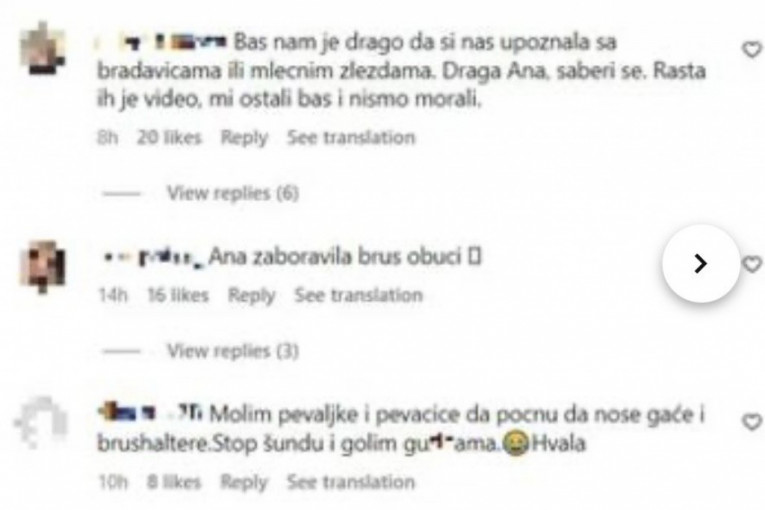Open the third commenter's default avatar

click(x=41, y=423)
